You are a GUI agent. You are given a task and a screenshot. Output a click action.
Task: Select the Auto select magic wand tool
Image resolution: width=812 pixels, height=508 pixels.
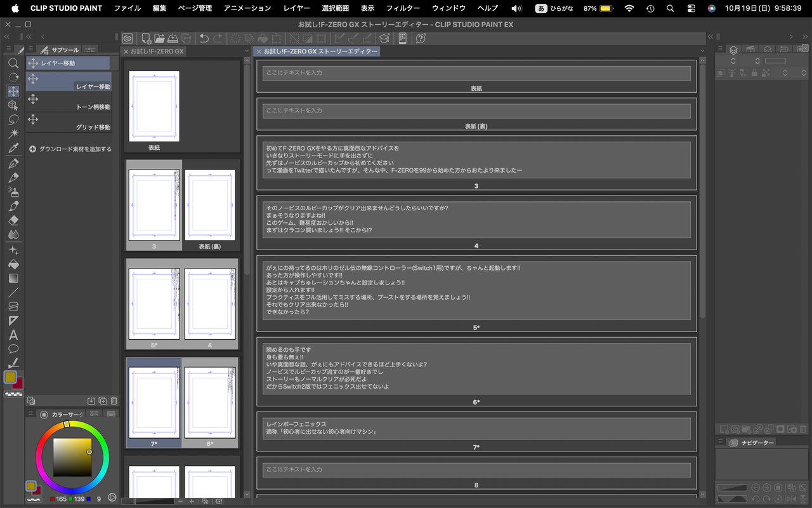click(x=13, y=133)
